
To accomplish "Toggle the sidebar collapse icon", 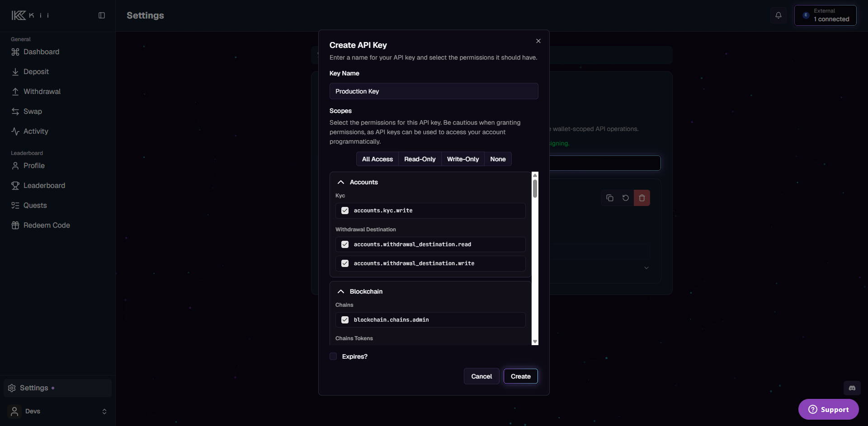I will click(102, 15).
